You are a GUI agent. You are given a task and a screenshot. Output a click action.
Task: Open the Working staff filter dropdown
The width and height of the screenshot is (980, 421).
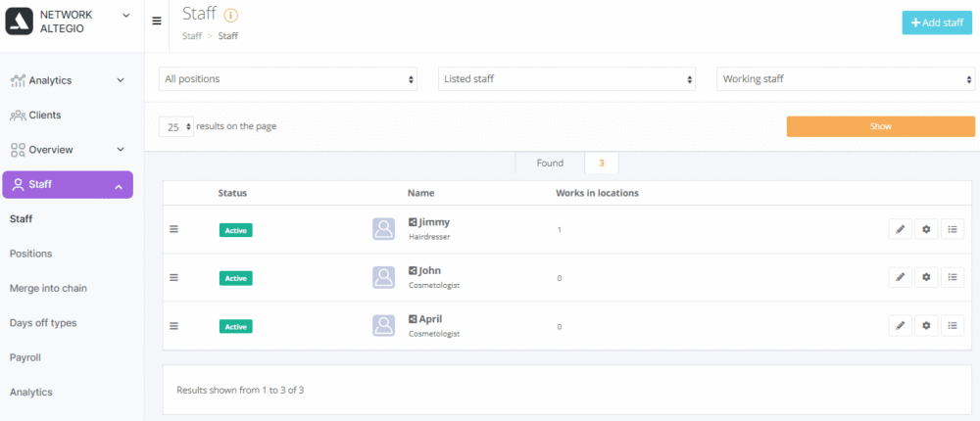pos(846,79)
